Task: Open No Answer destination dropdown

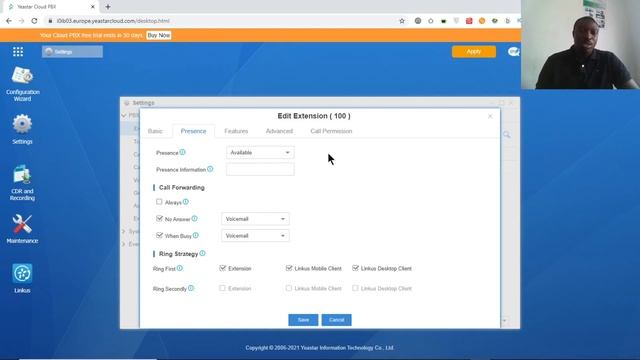Action: pos(255,219)
